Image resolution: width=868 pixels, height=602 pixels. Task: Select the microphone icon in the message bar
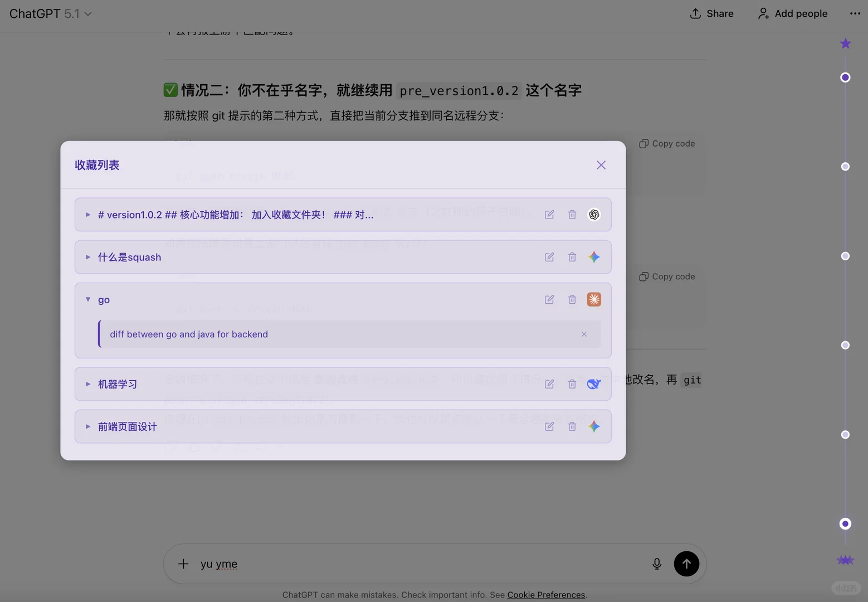coord(657,564)
